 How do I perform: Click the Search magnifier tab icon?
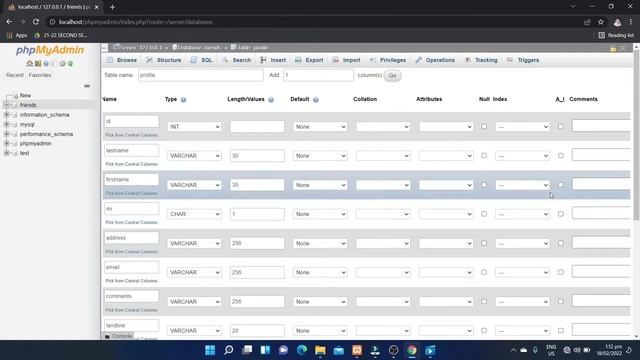click(x=225, y=60)
